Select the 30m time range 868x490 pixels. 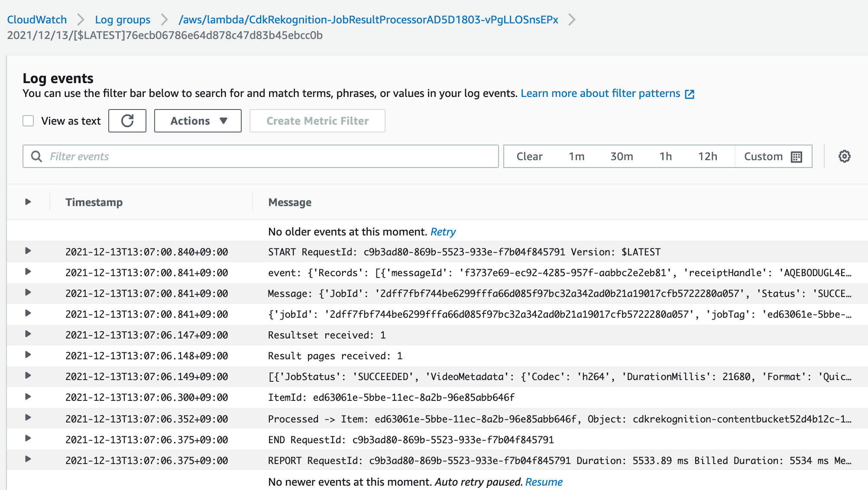pos(622,156)
